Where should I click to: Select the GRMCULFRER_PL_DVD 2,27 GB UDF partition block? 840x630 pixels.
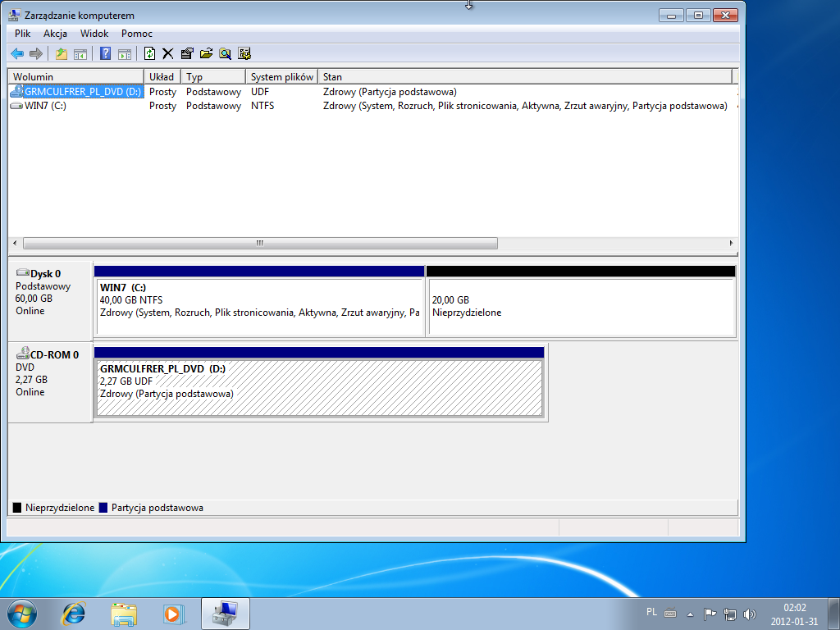coord(319,384)
